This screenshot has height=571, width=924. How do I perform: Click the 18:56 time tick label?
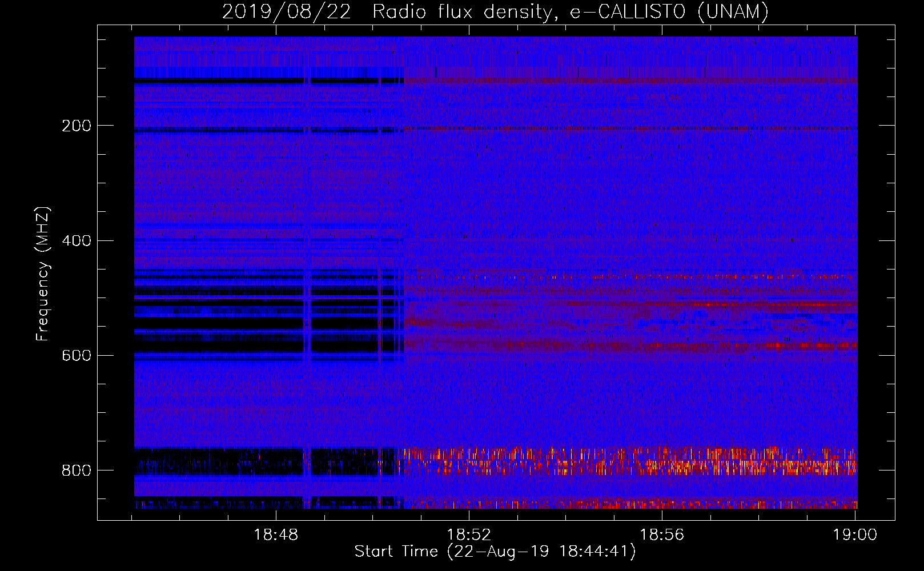pyautogui.click(x=662, y=534)
